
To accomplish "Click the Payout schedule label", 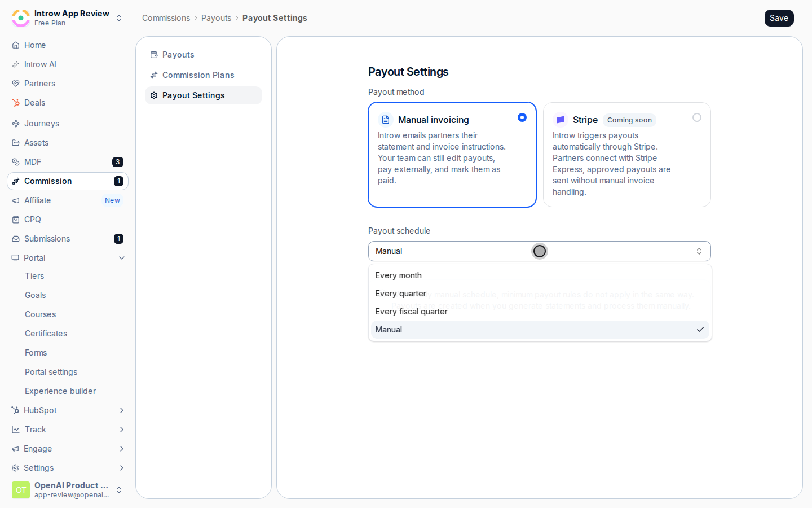I will click(399, 231).
